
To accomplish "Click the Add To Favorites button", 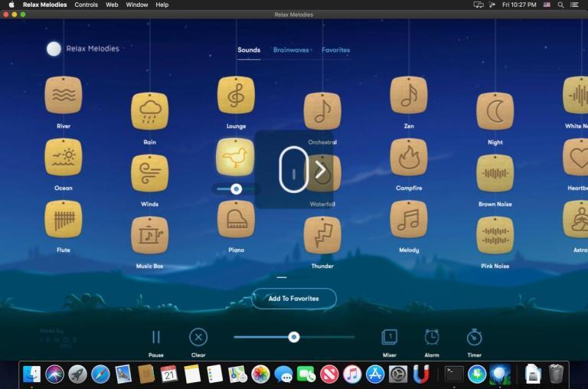I will (x=294, y=299).
